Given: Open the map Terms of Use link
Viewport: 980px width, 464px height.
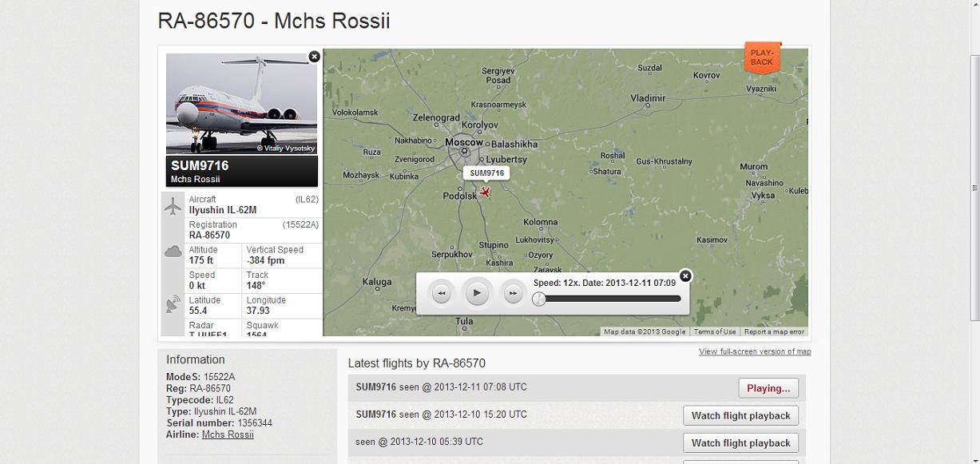Looking at the screenshot, I should click(x=714, y=331).
